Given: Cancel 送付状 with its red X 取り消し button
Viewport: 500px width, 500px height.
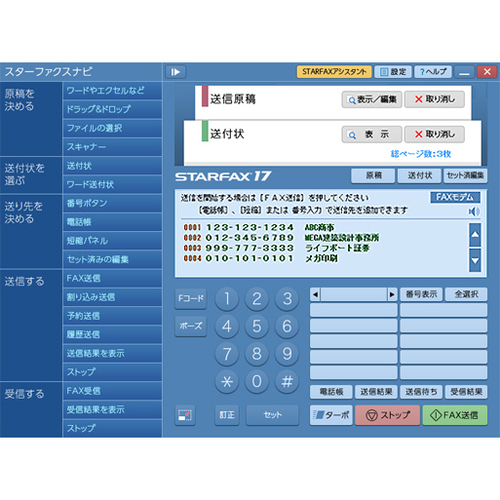Looking at the screenshot, I should 434,134.
